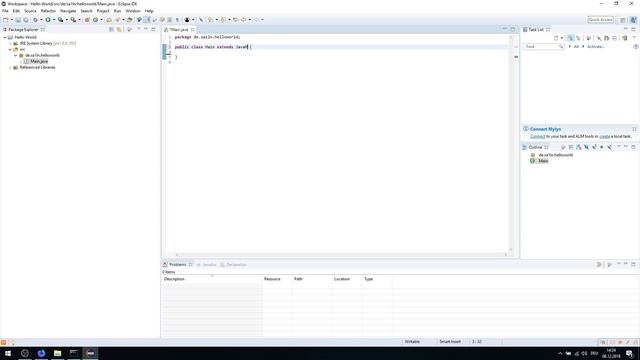Click the Description column header
Viewport: 640px width, 360px height.
click(x=212, y=279)
